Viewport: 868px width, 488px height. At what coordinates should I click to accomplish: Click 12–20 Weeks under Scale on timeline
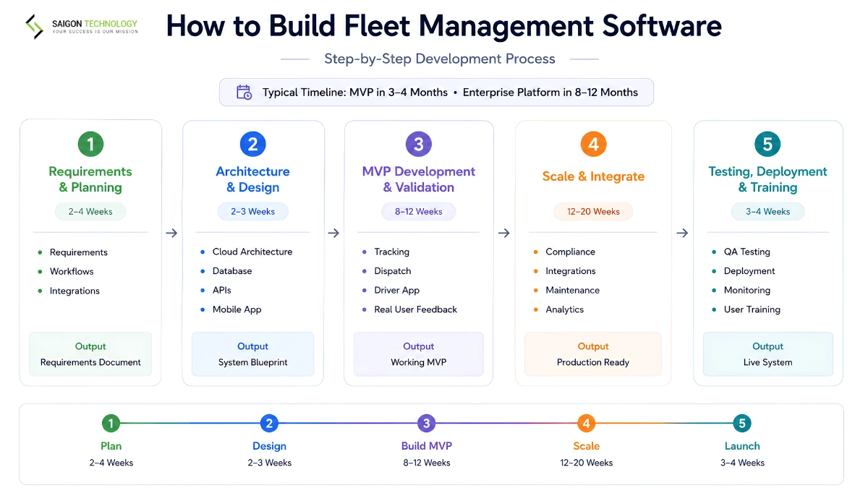[x=586, y=463]
